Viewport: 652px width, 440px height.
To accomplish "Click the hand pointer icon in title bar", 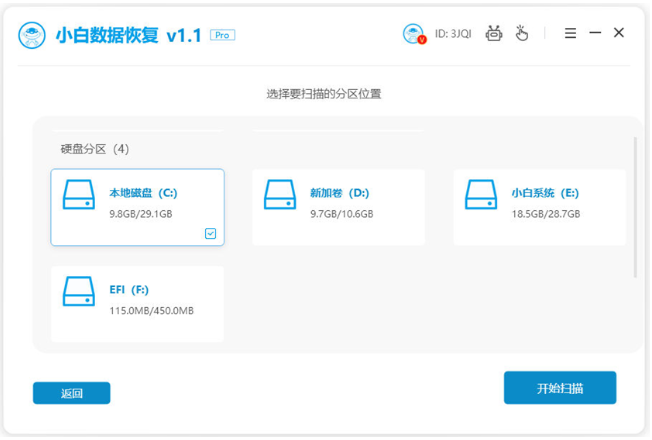I will [x=521, y=34].
